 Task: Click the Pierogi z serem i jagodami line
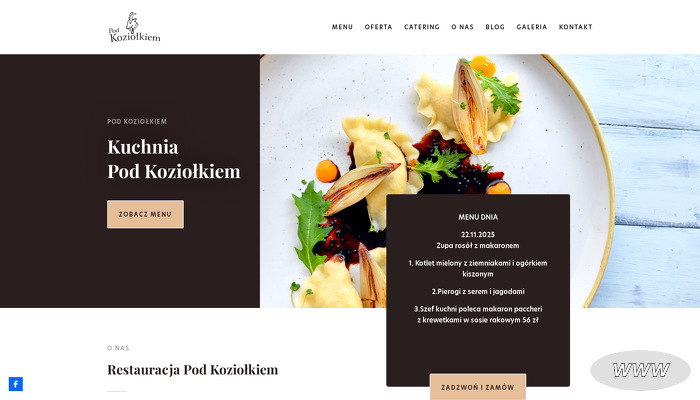(478, 292)
